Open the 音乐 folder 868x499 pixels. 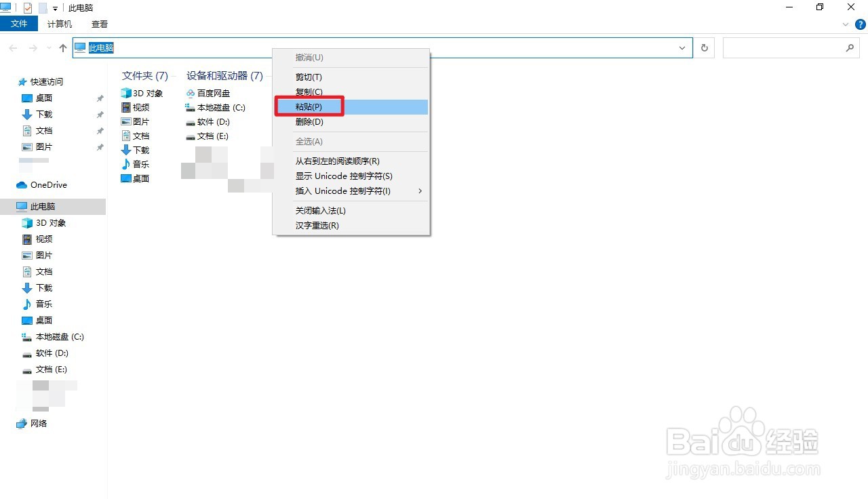140,164
